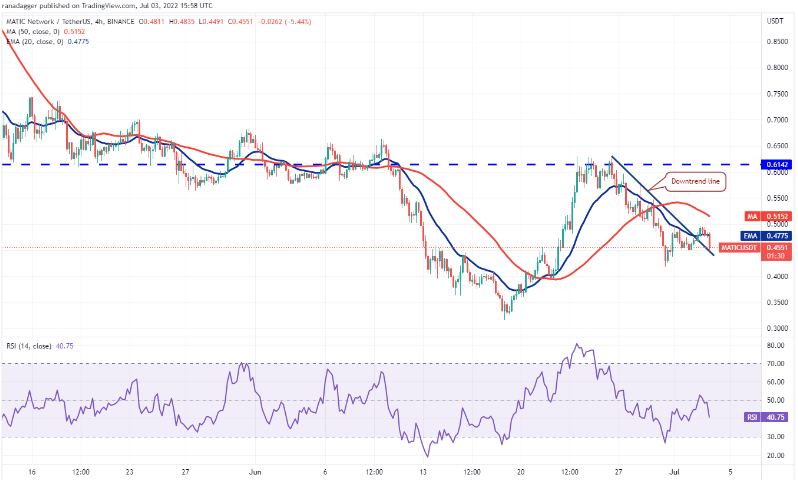Click the MATICUSDT 0.4551 last price tag

[x=756, y=247]
